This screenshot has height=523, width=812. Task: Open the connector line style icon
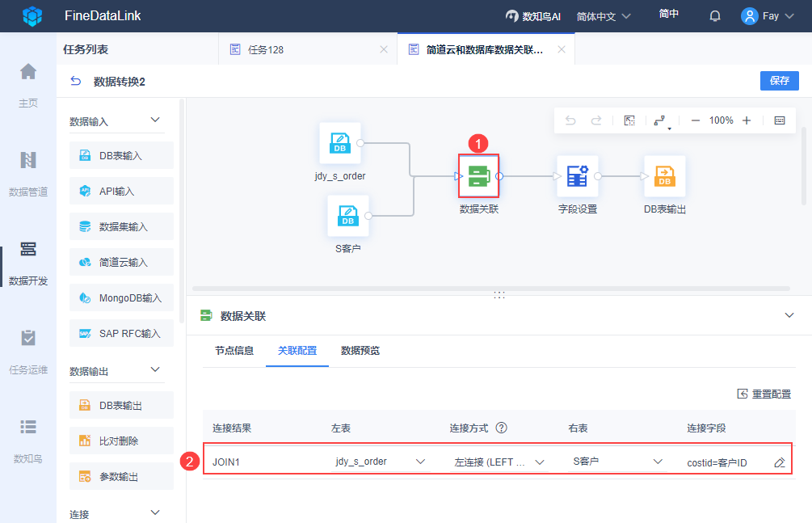[661, 120]
